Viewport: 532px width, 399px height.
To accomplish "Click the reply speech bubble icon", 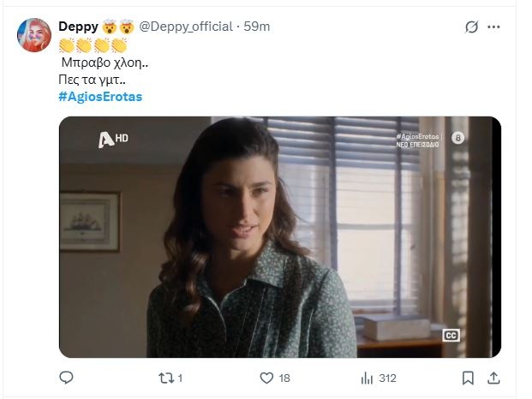I will click(67, 378).
